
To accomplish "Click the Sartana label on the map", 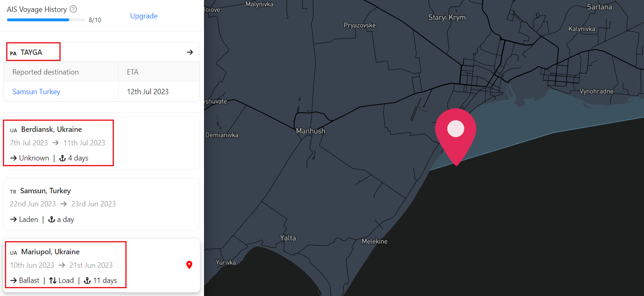I will click(x=599, y=7).
